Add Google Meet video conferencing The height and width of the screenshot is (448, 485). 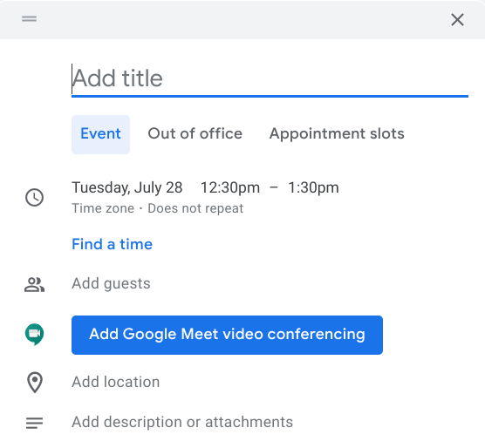point(227,335)
